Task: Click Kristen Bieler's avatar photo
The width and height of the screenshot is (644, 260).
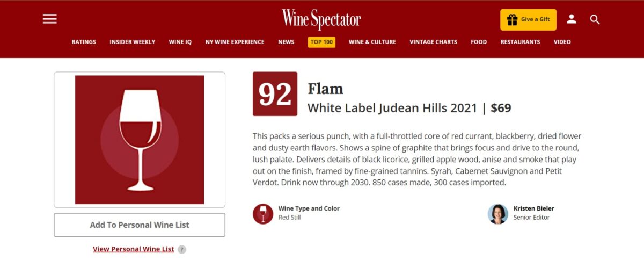Action: click(x=497, y=214)
